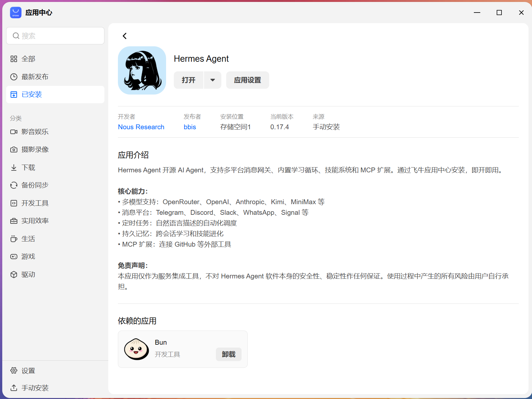Screen dimensions: 532x399
Task: Click the Bun dumpling app icon
Action: tap(137, 349)
